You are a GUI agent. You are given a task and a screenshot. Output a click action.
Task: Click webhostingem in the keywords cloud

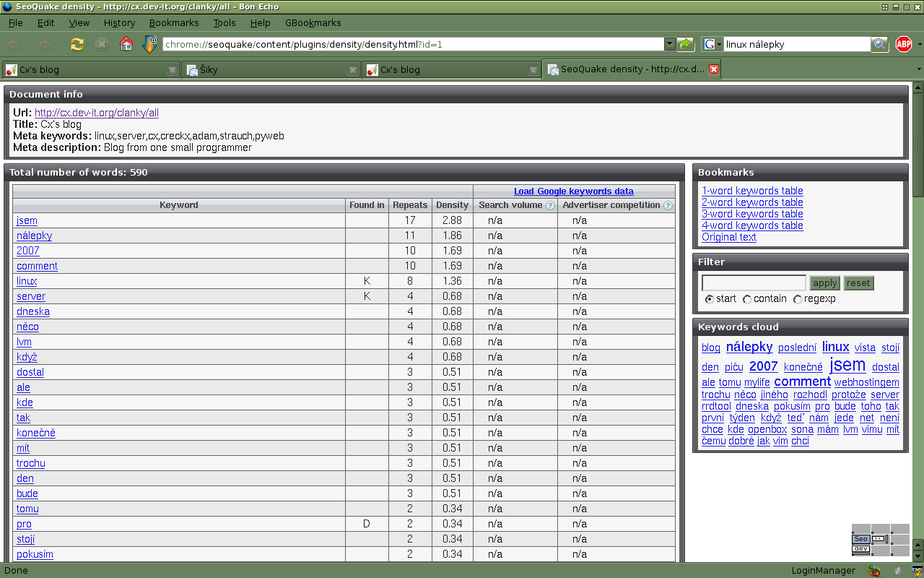click(867, 382)
